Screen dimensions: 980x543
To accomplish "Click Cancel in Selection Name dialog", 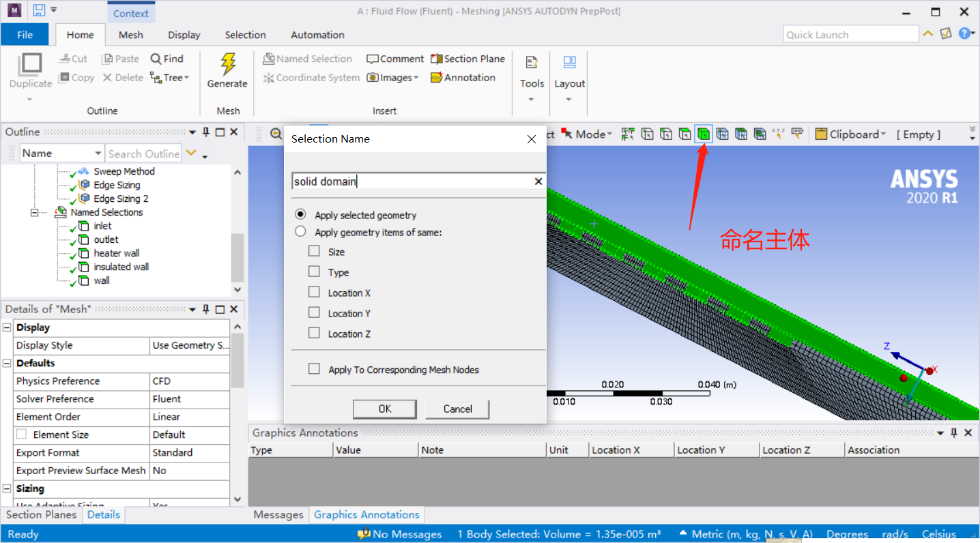I will coord(457,409).
